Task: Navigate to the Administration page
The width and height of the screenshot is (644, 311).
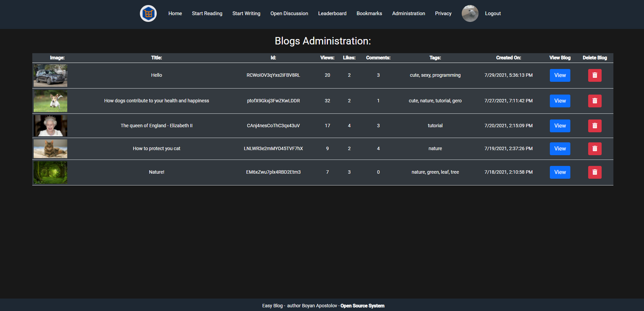Action: [x=408, y=13]
